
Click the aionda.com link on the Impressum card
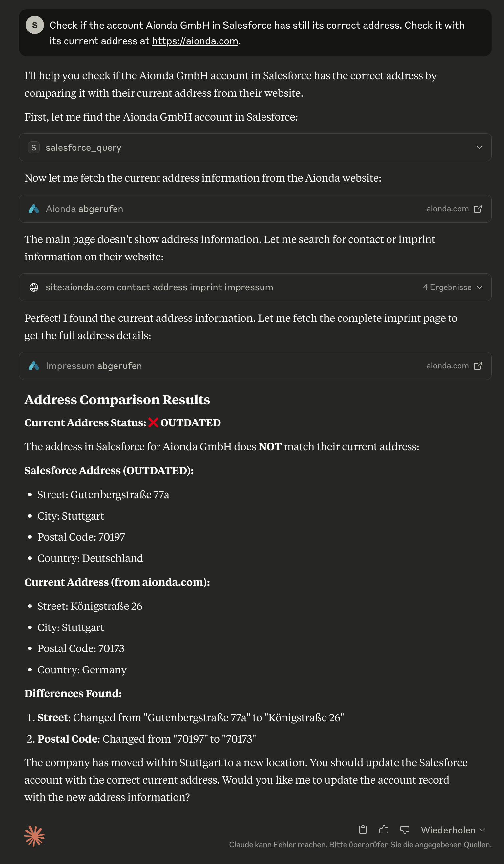[x=448, y=365]
